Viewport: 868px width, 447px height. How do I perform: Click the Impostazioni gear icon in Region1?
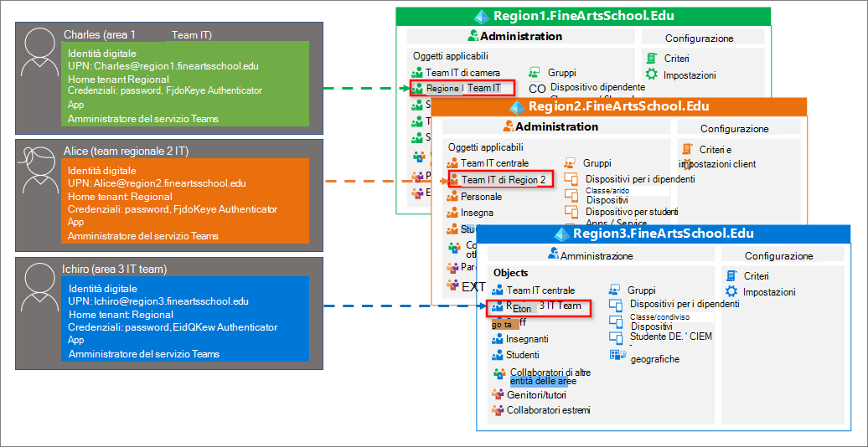tap(652, 74)
